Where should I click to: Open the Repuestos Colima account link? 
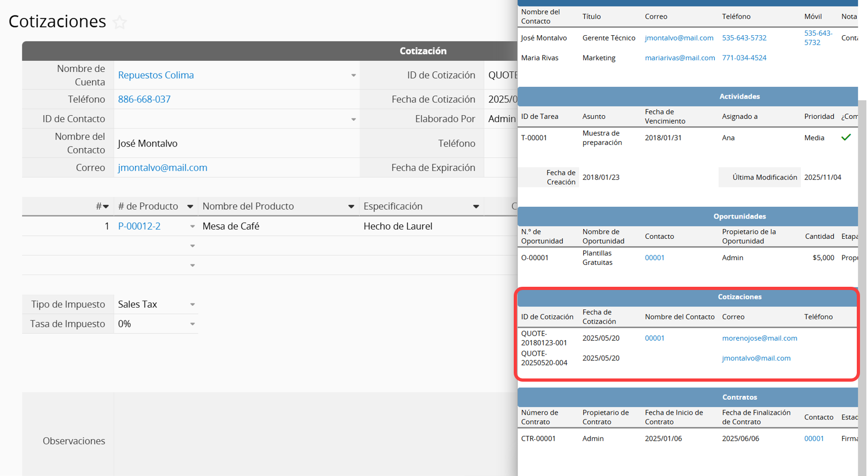156,75
